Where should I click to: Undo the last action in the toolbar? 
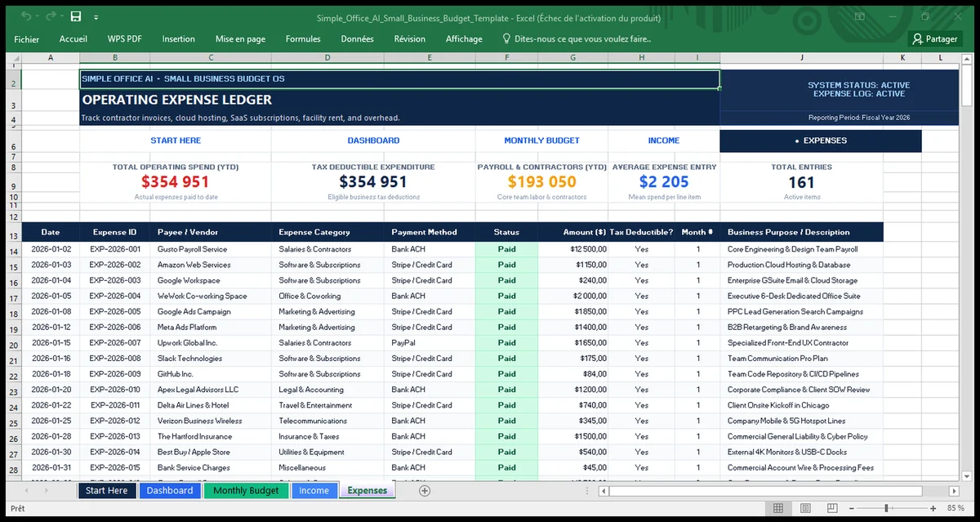[26, 16]
